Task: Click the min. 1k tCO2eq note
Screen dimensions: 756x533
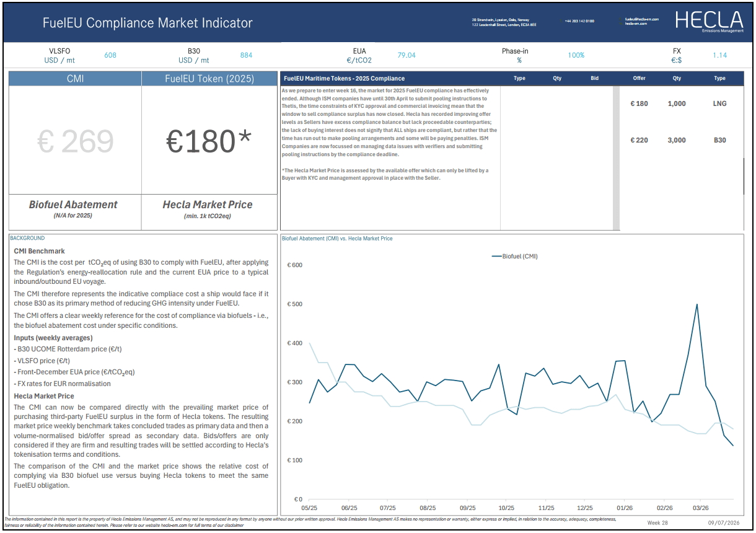Action: coord(207,216)
